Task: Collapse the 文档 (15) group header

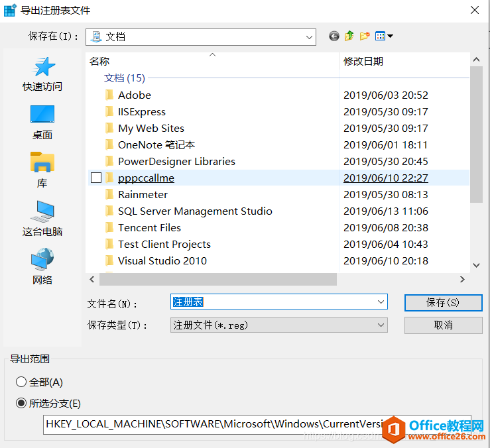Action: [125, 78]
